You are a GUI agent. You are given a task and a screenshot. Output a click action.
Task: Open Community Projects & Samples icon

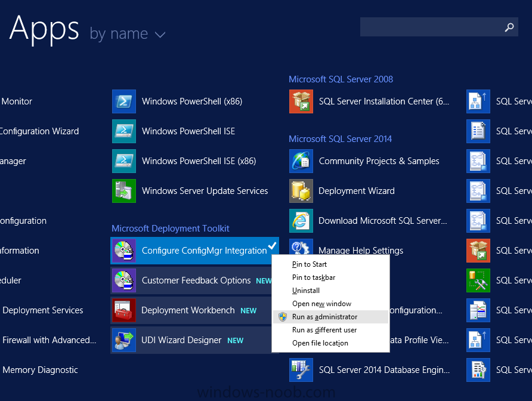pyautogui.click(x=301, y=161)
